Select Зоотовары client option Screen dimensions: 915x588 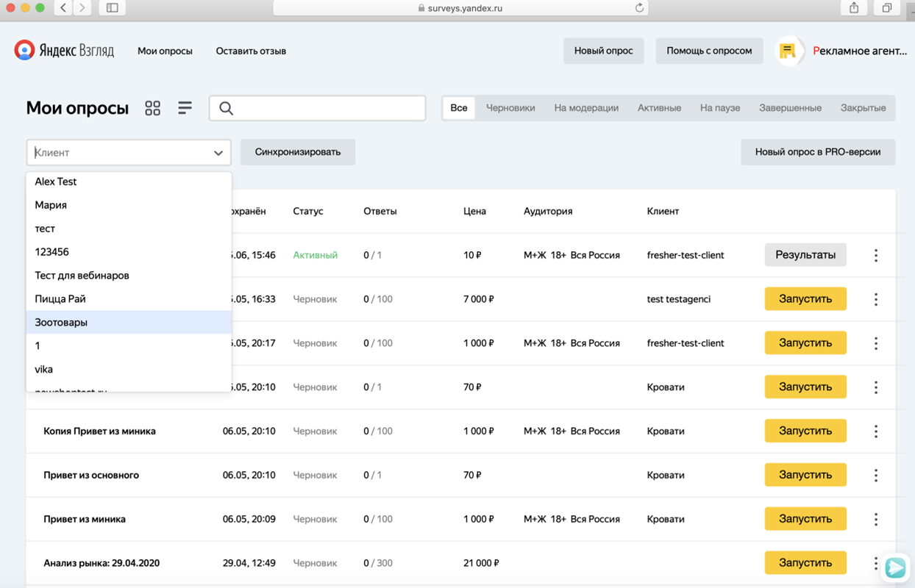click(129, 322)
